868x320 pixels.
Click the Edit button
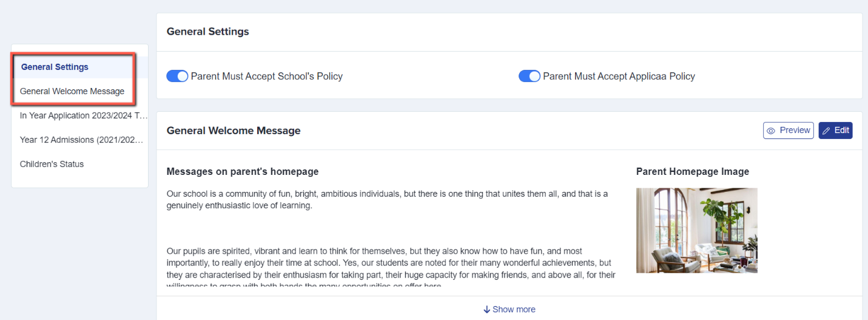coord(835,131)
